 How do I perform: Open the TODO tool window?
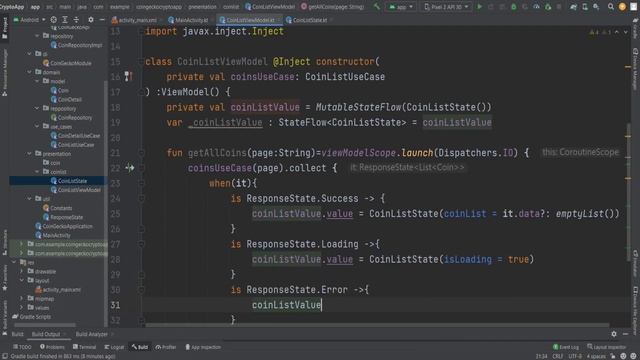(22, 347)
